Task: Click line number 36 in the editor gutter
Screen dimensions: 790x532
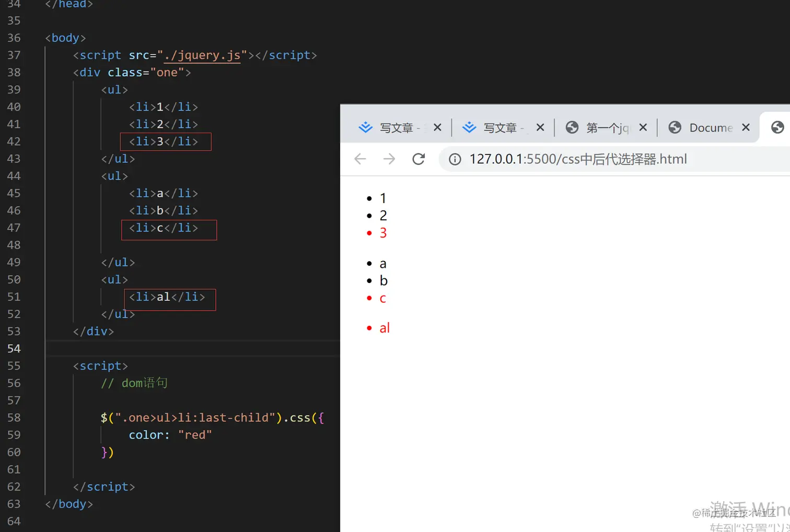Action: point(14,38)
